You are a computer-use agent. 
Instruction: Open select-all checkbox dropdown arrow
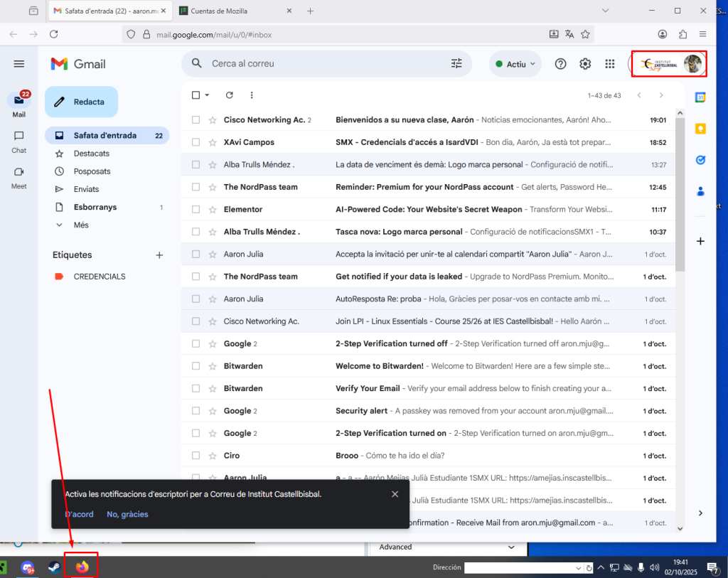tap(207, 95)
